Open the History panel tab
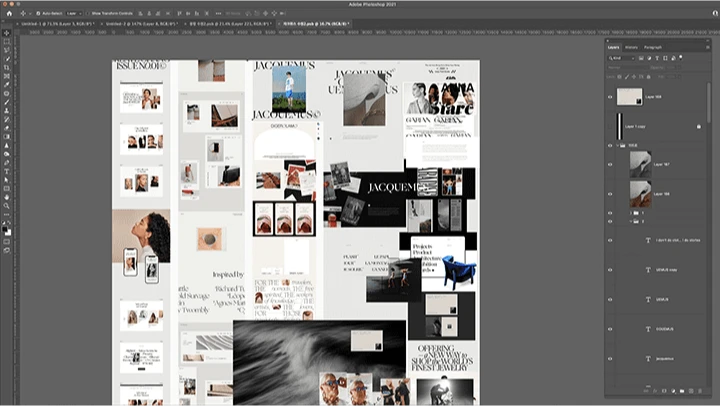The width and height of the screenshot is (720, 406). tap(631, 47)
